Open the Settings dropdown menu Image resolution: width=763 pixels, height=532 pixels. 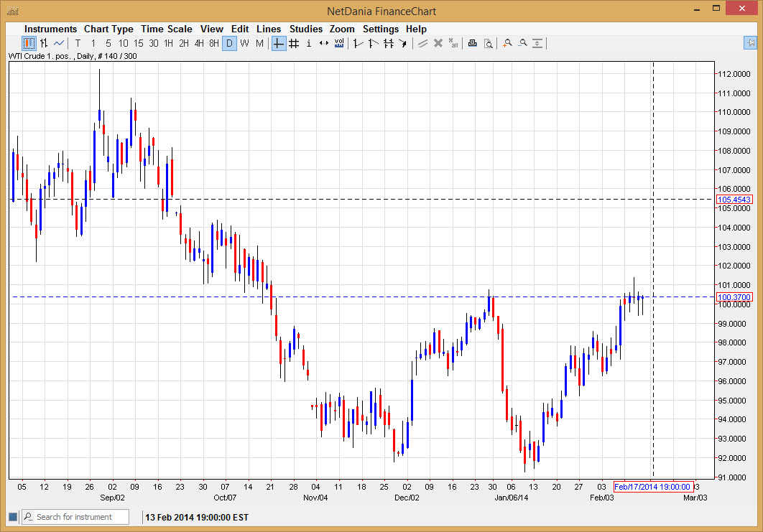[380, 29]
